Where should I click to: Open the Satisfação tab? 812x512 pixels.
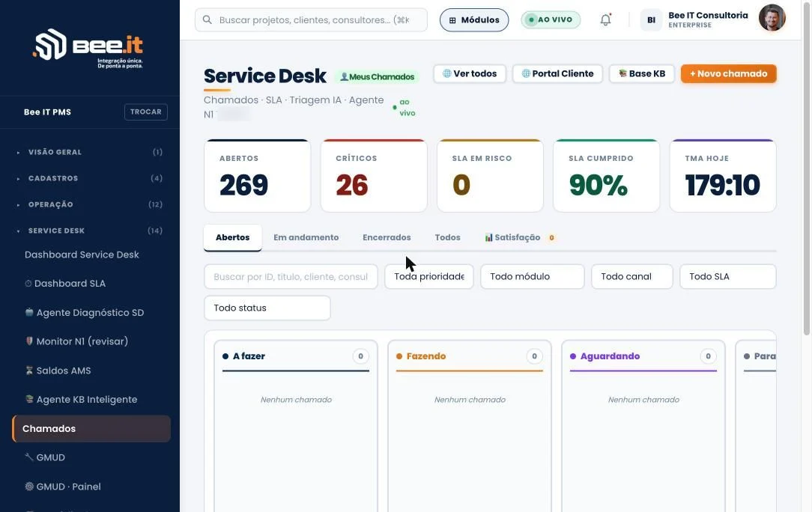pyautogui.click(x=519, y=237)
